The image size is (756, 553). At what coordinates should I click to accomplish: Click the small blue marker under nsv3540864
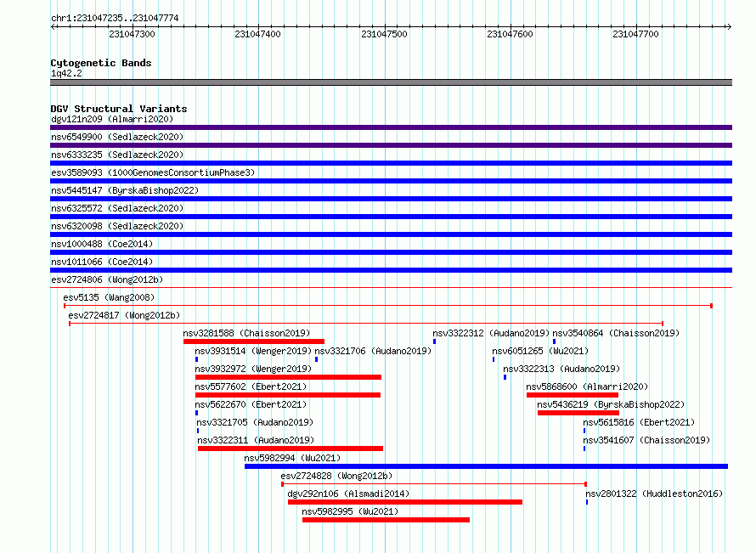(x=554, y=341)
